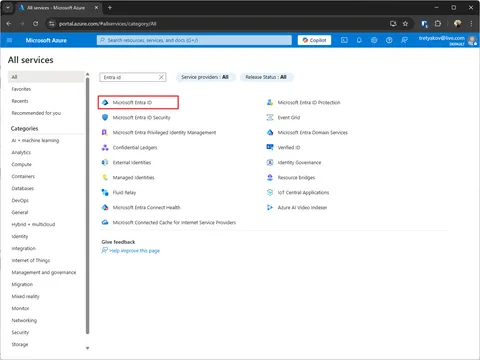
Task: Open the Compute category
Action: point(22,164)
